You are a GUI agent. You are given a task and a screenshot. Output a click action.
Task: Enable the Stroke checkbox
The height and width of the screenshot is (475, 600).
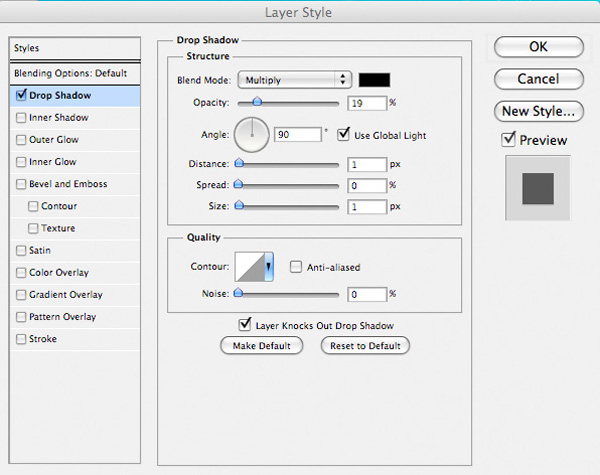click(x=21, y=339)
